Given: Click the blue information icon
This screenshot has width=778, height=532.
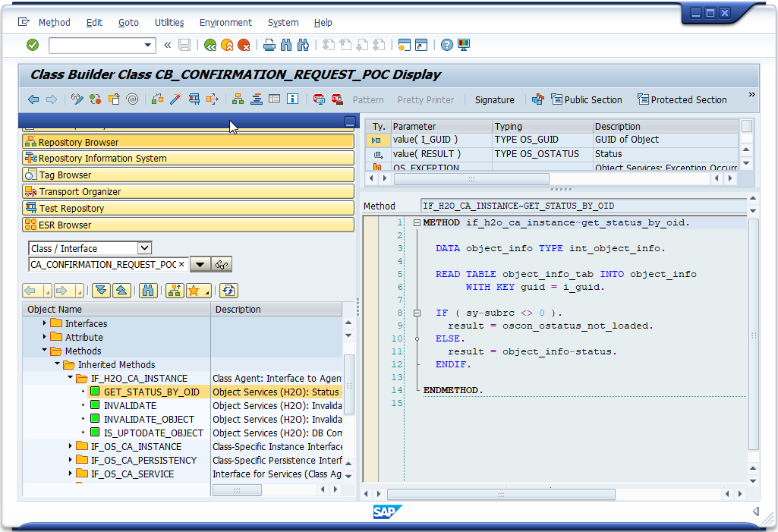Looking at the screenshot, I should click(x=293, y=99).
